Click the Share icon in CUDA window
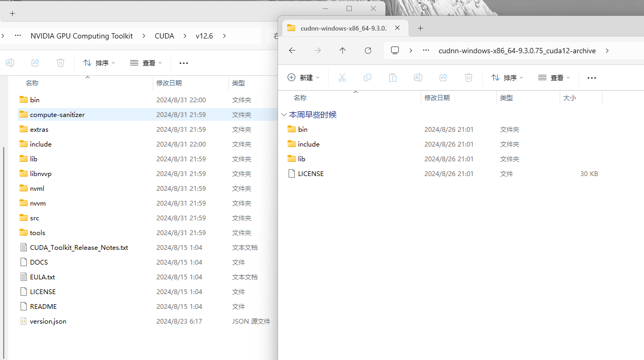644x360 pixels. click(35, 63)
